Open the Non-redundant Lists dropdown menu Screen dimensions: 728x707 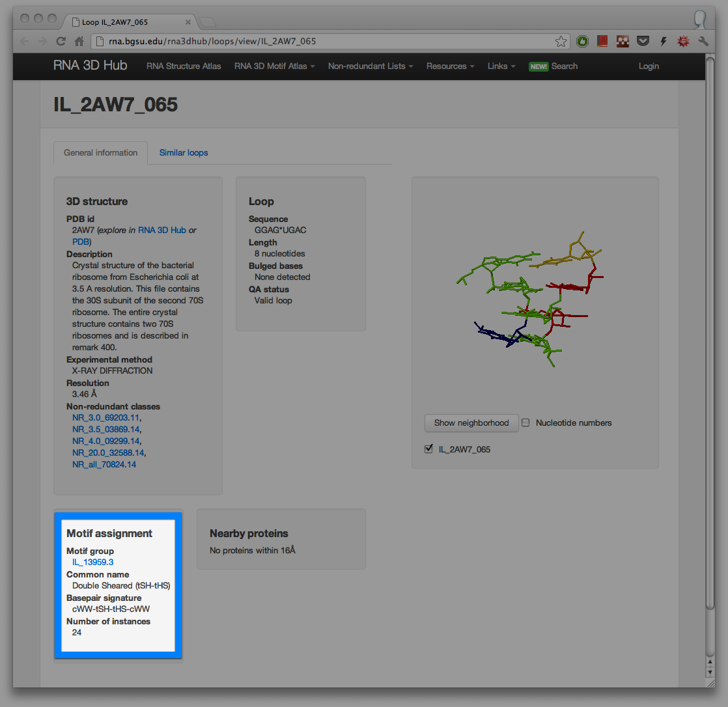tap(370, 66)
